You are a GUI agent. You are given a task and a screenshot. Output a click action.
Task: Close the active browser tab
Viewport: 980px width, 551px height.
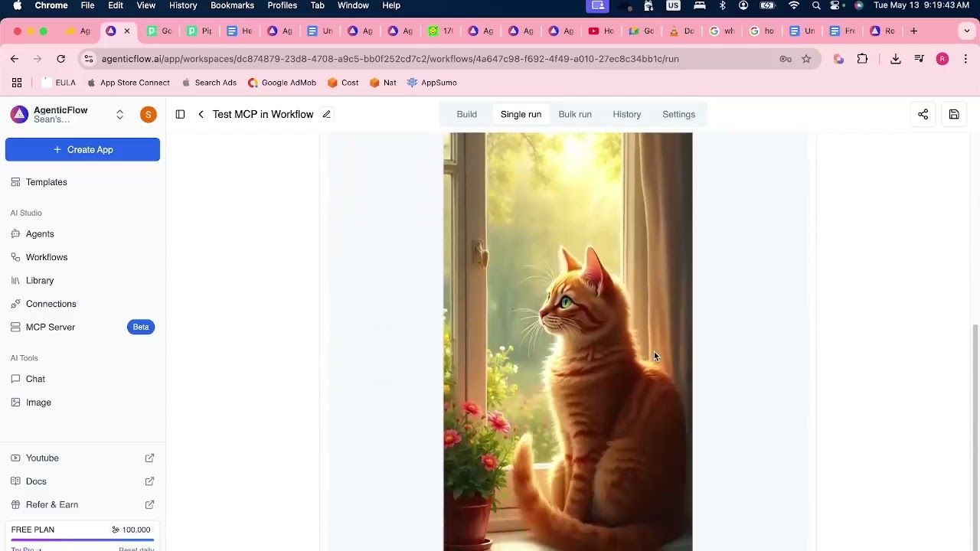tap(127, 31)
